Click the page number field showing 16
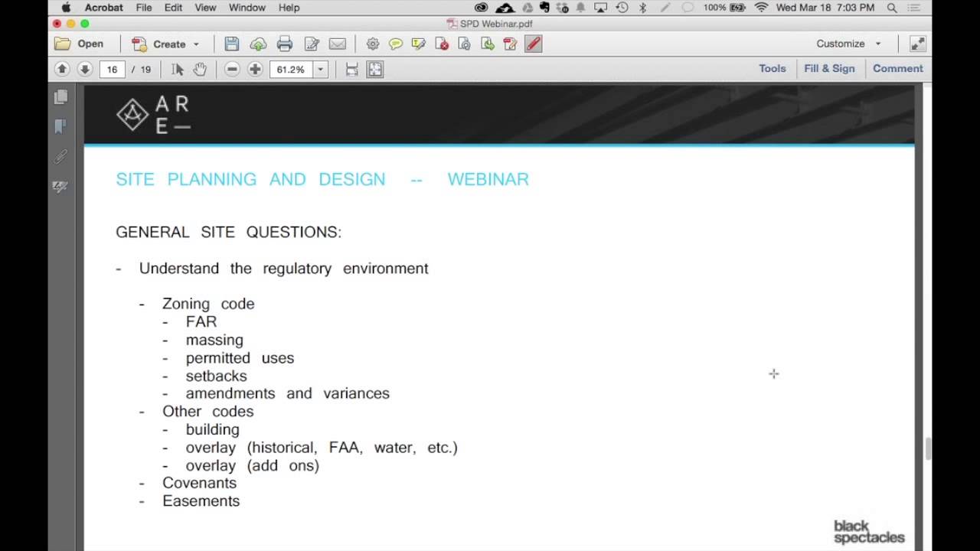Viewport: 980px width, 551px height. pos(112,69)
